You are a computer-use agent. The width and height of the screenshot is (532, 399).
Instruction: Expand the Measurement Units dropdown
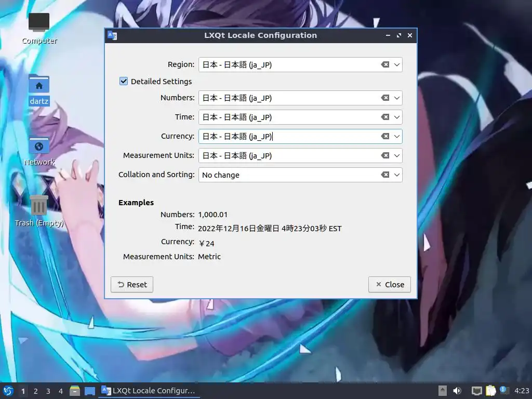(396, 155)
